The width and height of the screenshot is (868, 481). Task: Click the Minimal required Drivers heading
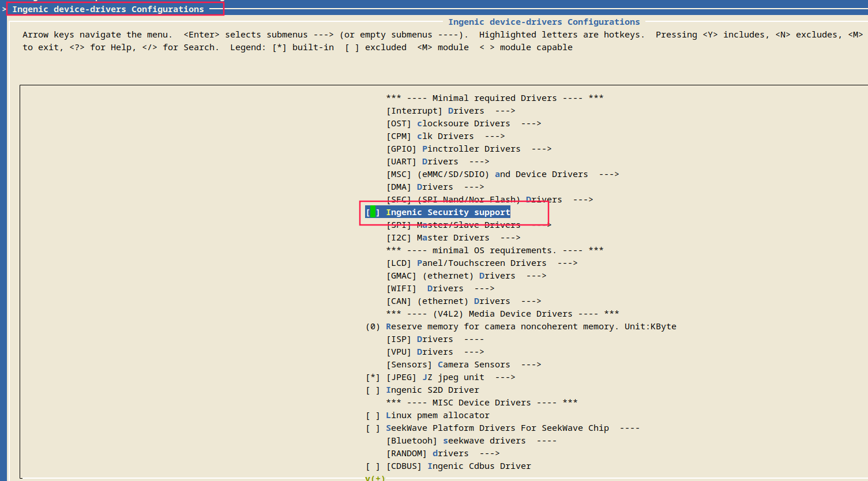pos(495,98)
